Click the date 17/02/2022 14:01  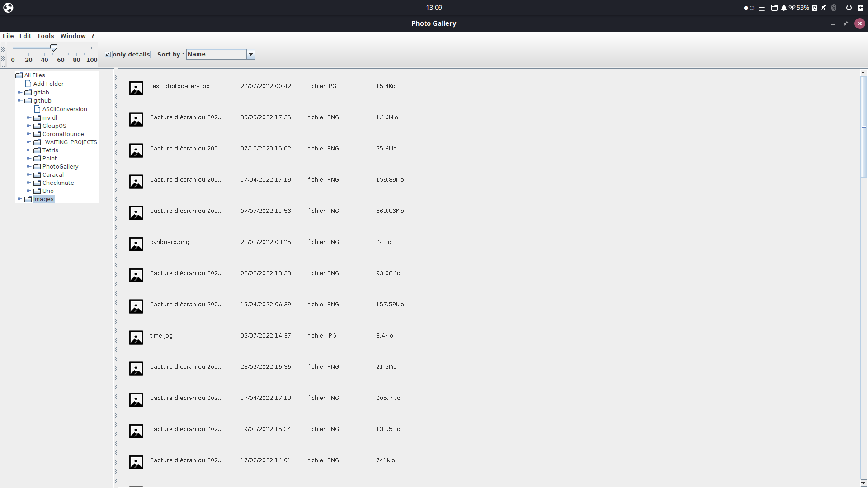pyautogui.click(x=265, y=460)
